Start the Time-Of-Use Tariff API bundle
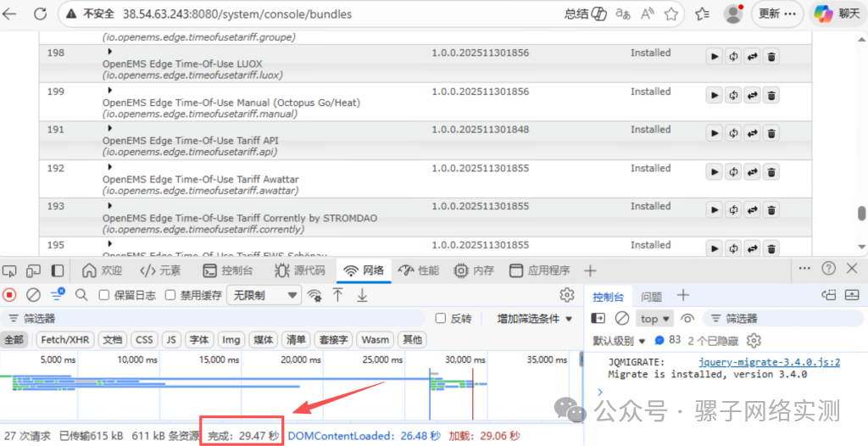This screenshot has width=868, height=446. pyautogui.click(x=714, y=133)
